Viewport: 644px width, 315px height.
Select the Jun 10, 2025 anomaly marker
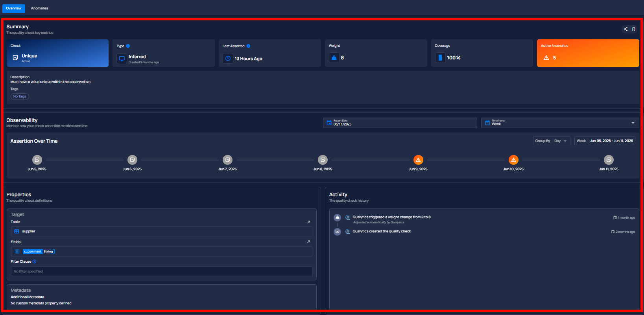point(513,160)
